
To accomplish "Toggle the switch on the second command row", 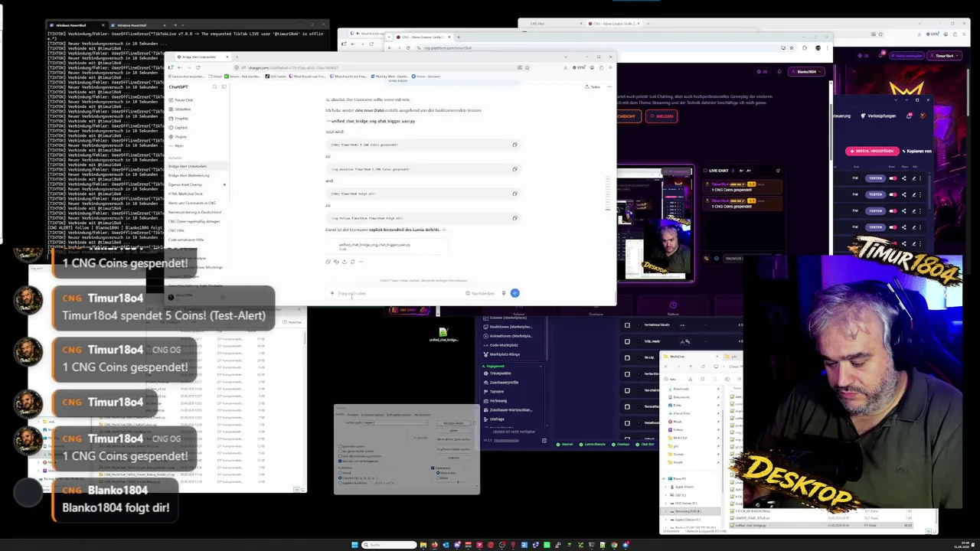I will tap(893, 194).
